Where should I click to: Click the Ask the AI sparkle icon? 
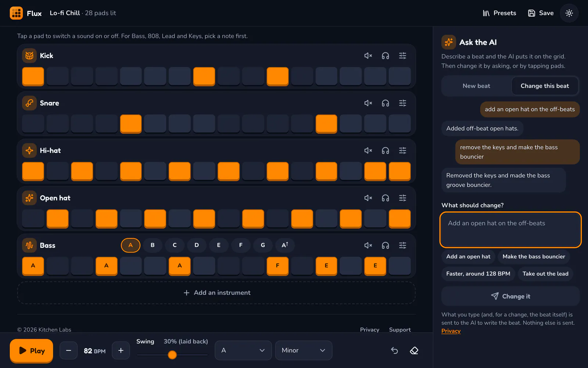[449, 42]
